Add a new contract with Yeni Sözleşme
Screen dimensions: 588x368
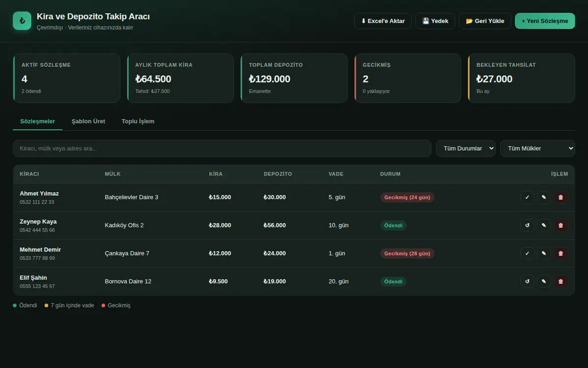coord(545,21)
